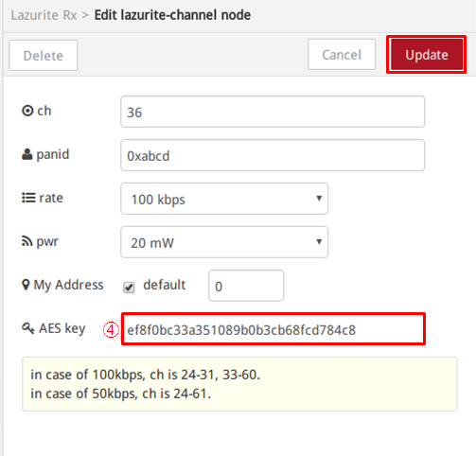
Task: Click the user icon beside panid
Action: tap(27, 154)
